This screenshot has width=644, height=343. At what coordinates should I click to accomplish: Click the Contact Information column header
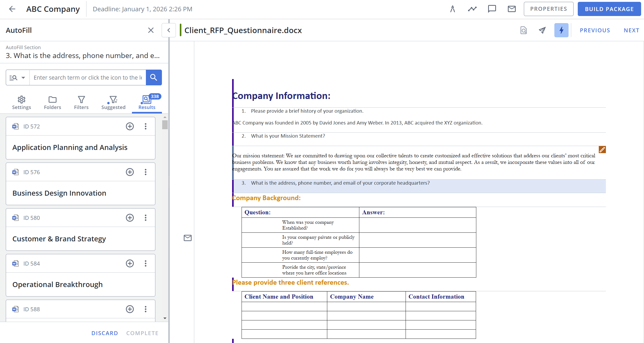tap(436, 297)
